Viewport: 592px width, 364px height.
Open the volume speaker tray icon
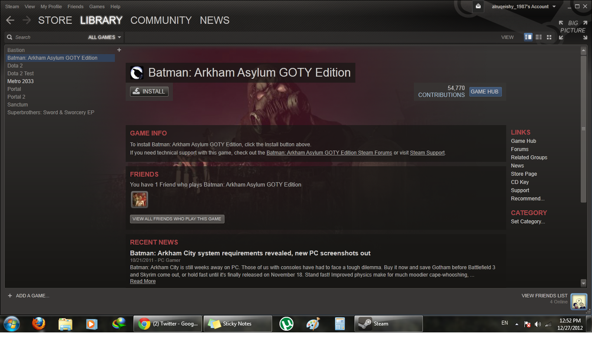538,324
